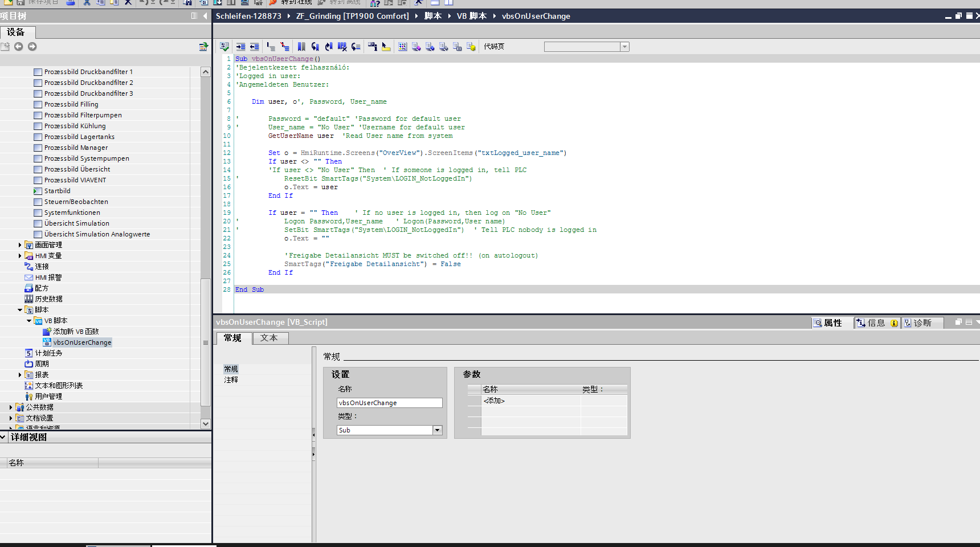Click the check syntax icon in script toolbar
This screenshot has width=980, height=547.
[224, 47]
